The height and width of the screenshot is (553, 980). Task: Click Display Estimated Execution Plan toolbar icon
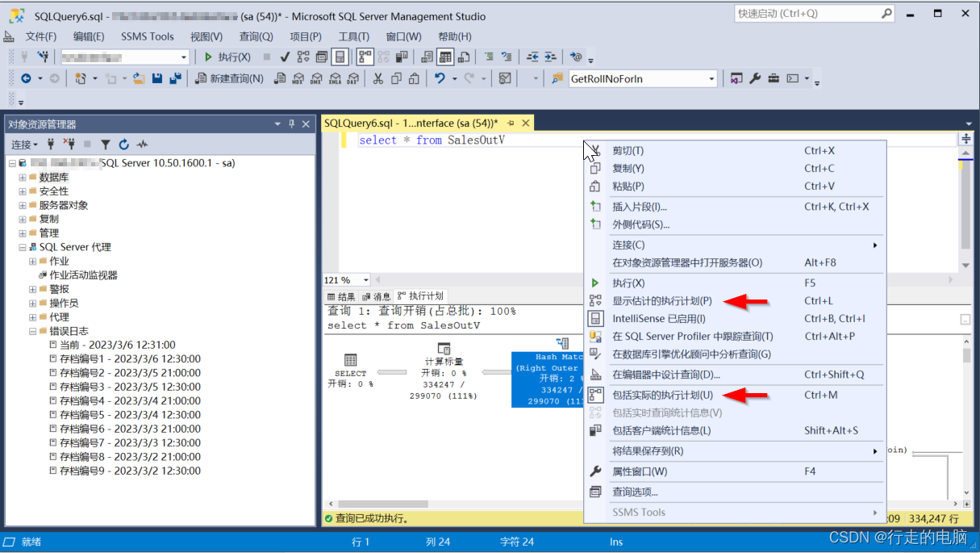coord(303,57)
